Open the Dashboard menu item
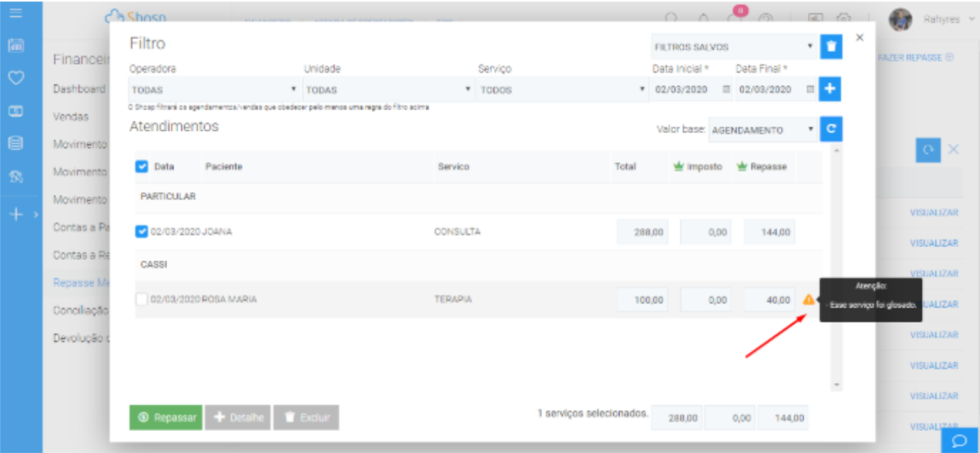This screenshot has width=980, height=453. (x=79, y=89)
